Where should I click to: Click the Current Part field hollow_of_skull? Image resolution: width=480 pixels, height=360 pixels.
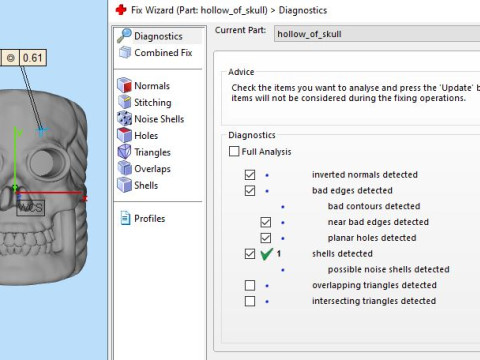[x=377, y=34]
